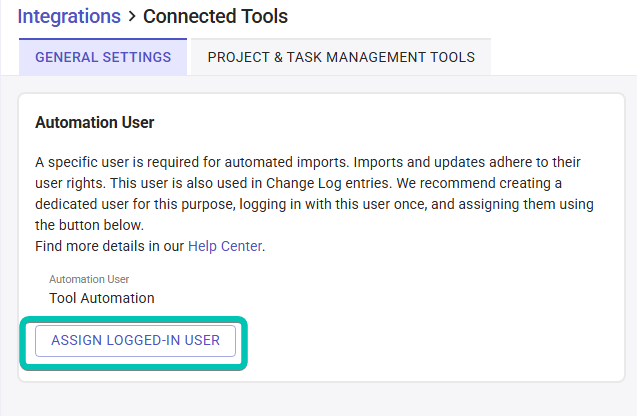Select the small Automation User field label
This screenshot has width=637, height=416.
click(x=89, y=279)
